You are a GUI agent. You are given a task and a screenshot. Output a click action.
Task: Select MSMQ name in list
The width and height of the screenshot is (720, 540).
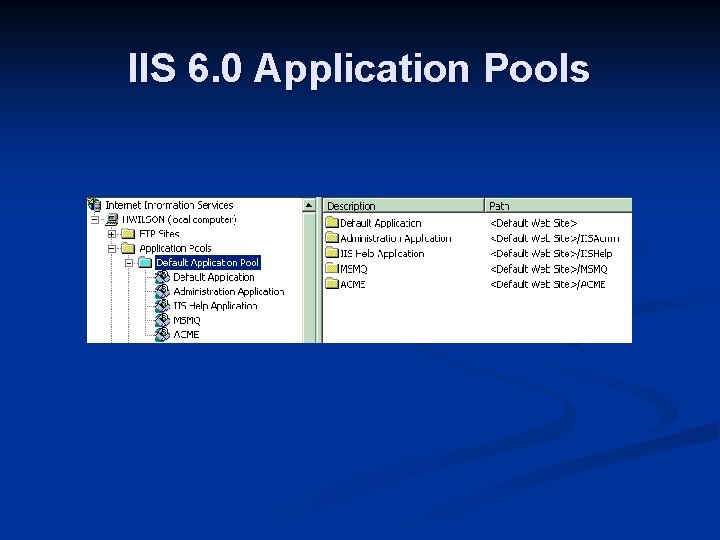354,269
